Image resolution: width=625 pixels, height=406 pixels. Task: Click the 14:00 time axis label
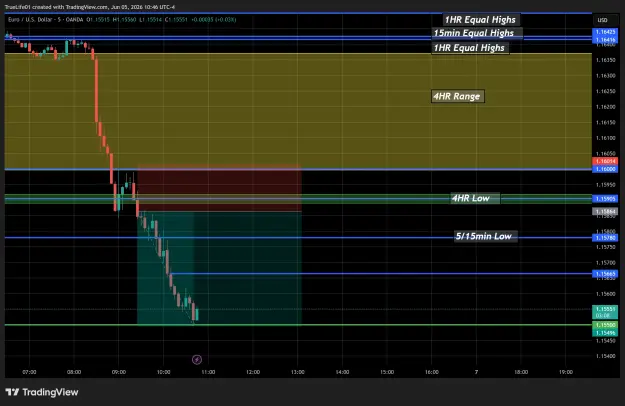(342, 372)
